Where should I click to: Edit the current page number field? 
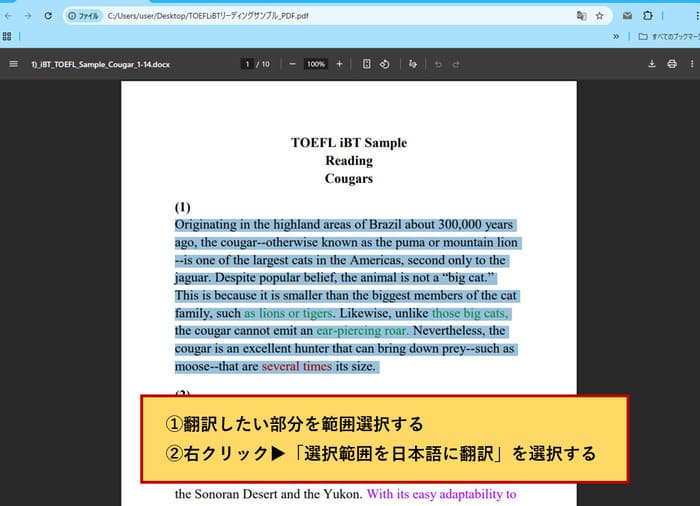(247, 64)
